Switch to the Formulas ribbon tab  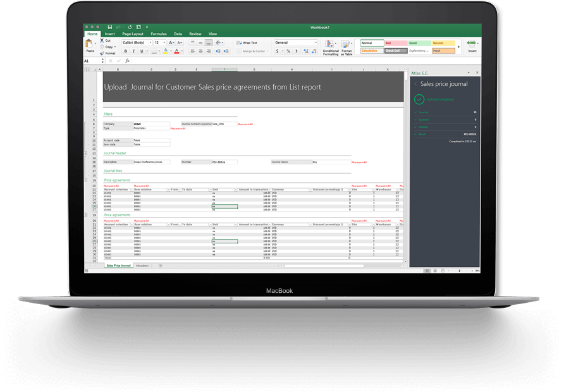point(159,34)
